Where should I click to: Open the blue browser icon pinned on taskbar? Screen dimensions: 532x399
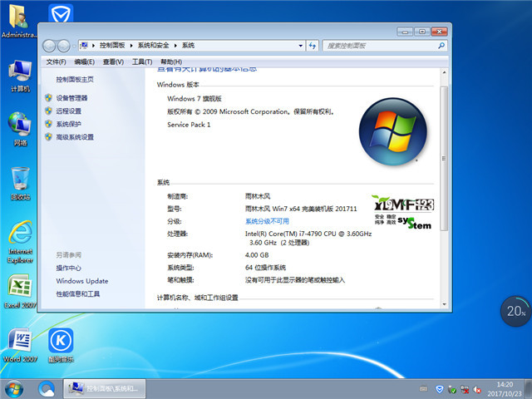point(47,389)
